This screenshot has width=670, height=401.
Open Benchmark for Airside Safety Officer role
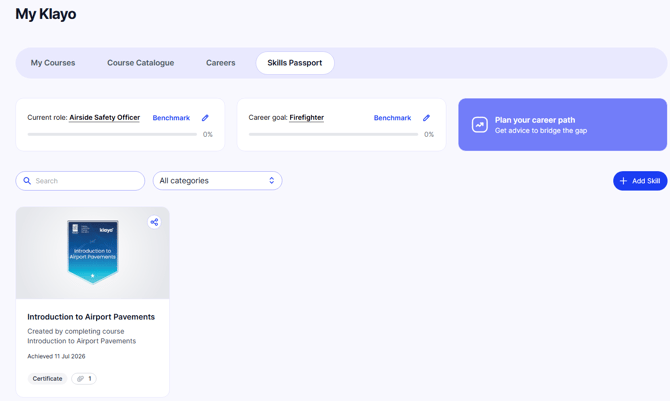click(x=171, y=118)
